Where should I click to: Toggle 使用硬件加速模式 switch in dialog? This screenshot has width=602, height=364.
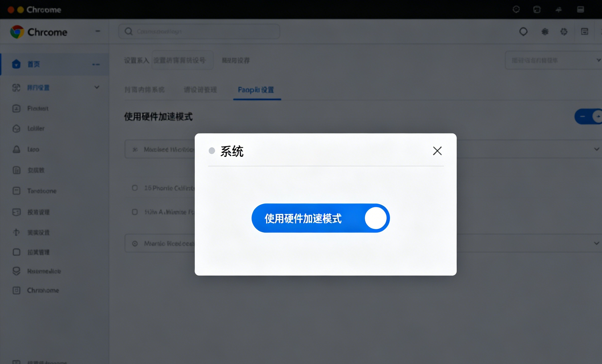(x=321, y=218)
